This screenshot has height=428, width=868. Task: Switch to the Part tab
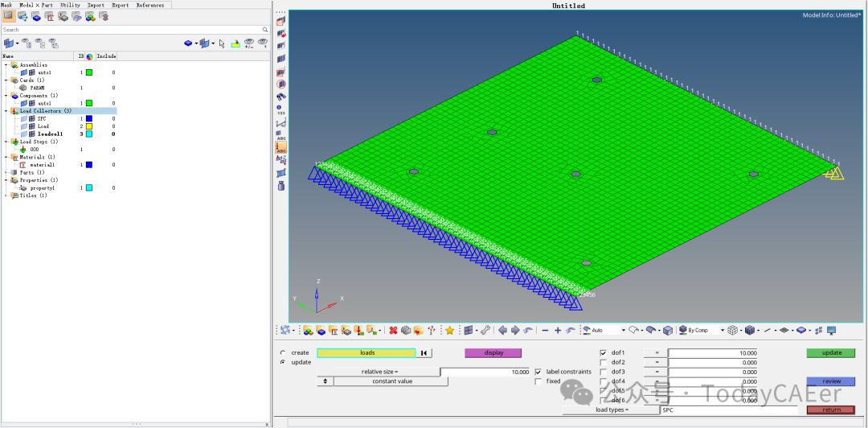47,5
